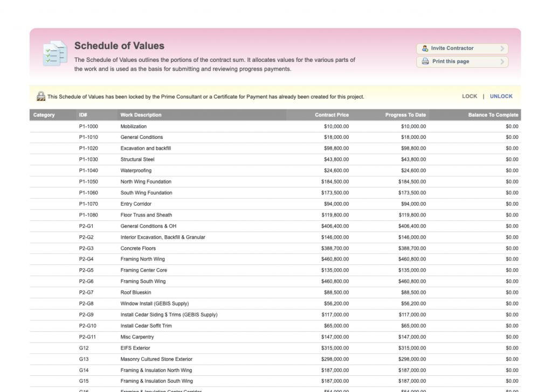Click the Balance To Complete column header
The width and height of the screenshot is (552, 392).
coord(493,115)
